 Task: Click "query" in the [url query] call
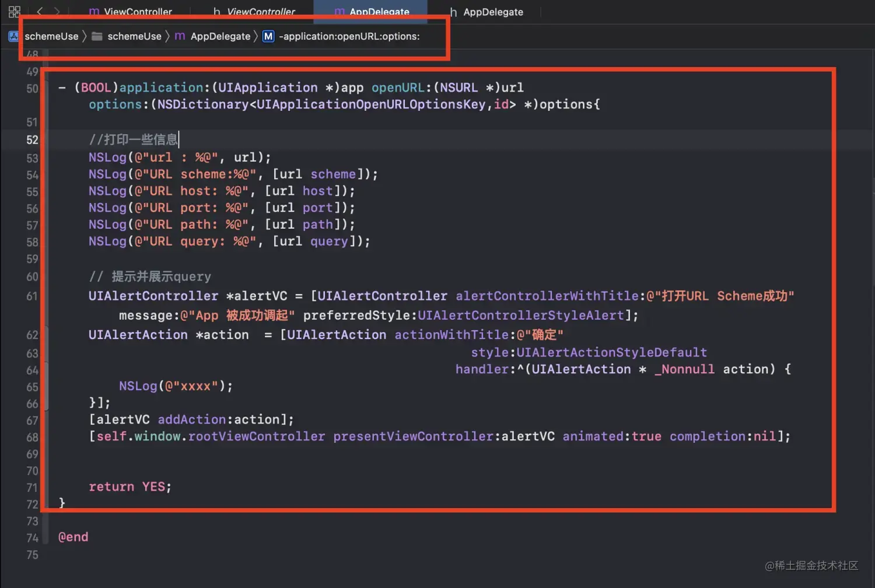tap(329, 242)
